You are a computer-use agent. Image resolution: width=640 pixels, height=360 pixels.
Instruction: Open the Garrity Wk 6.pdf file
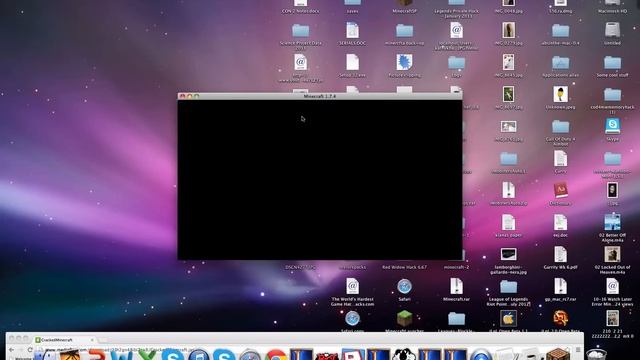[x=560, y=254]
